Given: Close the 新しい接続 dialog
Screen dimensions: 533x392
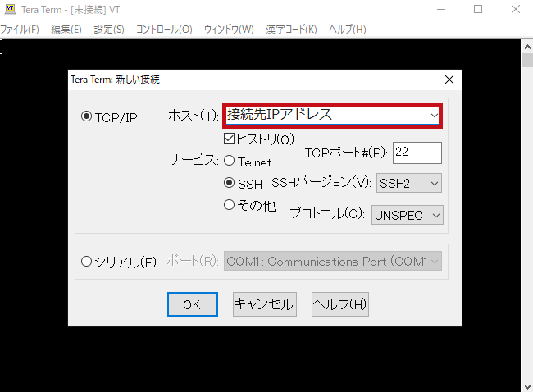Looking at the screenshot, I should click(449, 80).
